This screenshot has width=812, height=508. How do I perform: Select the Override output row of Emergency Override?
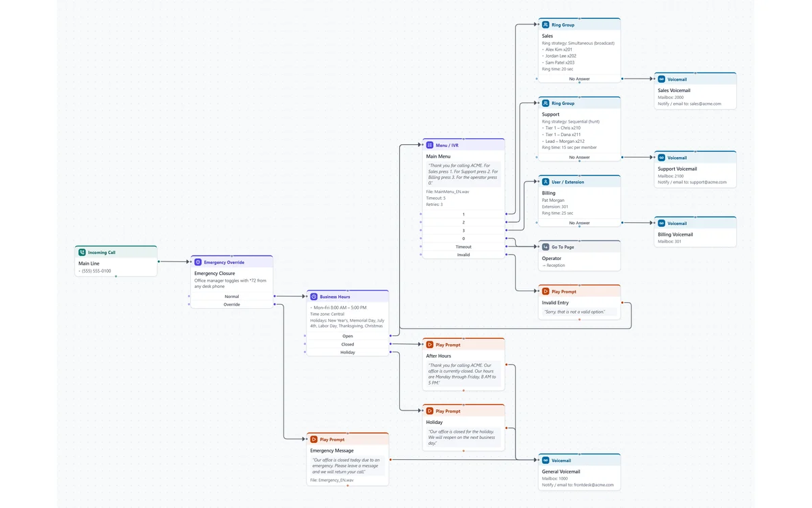(232, 305)
